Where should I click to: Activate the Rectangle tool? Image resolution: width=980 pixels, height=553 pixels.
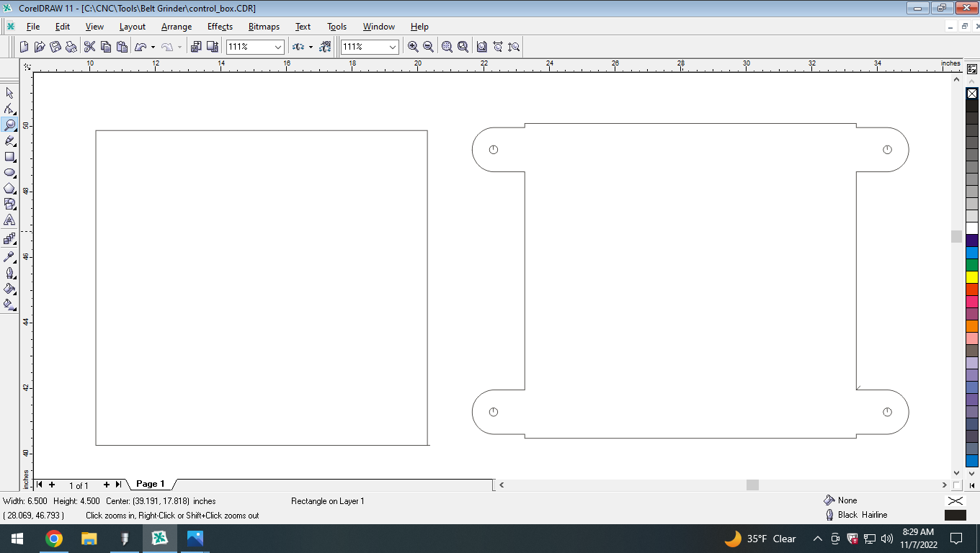click(x=10, y=156)
